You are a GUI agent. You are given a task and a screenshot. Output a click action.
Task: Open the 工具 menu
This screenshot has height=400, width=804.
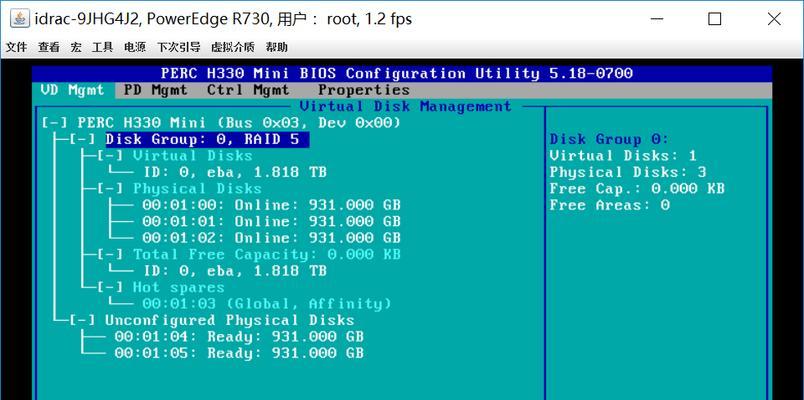(103, 47)
